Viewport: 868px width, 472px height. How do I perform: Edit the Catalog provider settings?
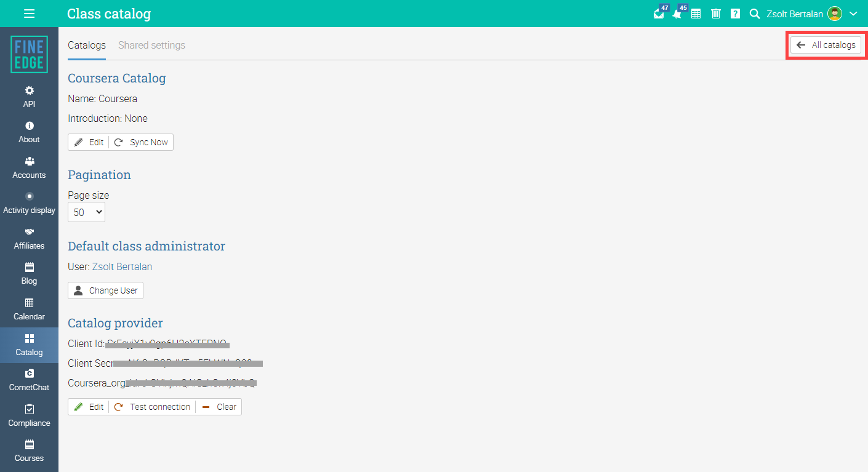[x=89, y=407]
